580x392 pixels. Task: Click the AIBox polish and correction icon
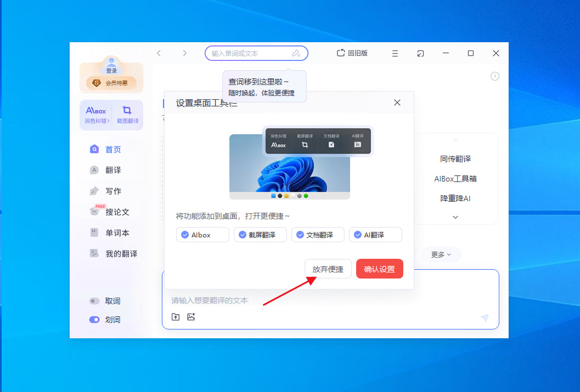click(x=96, y=114)
